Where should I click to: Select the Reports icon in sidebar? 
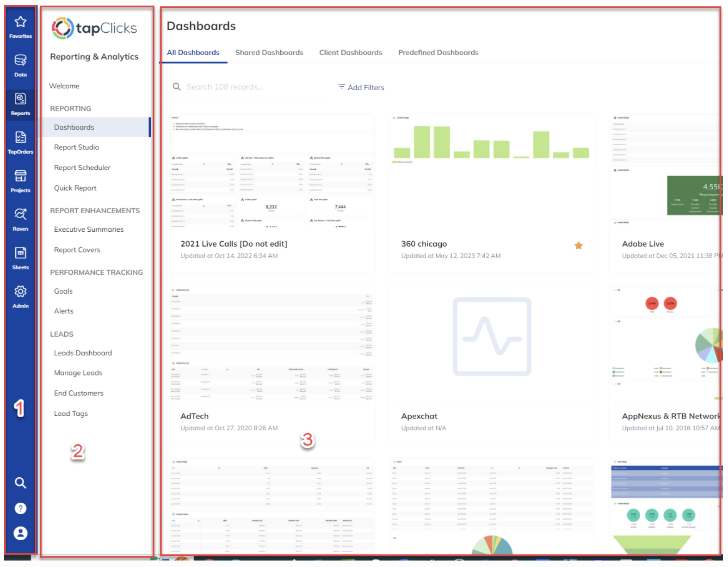[x=20, y=104]
